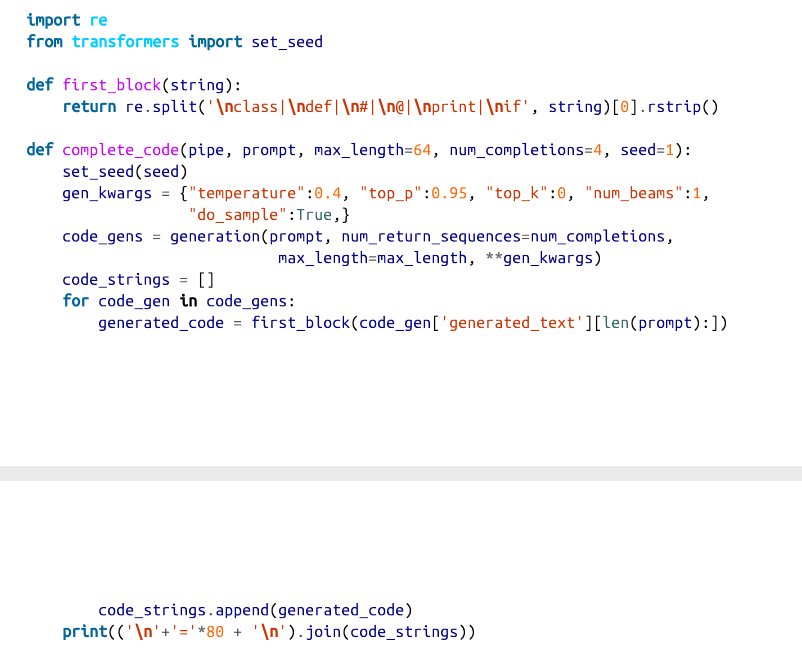Click the '"top_p"' key string

(x=391, y=193)
